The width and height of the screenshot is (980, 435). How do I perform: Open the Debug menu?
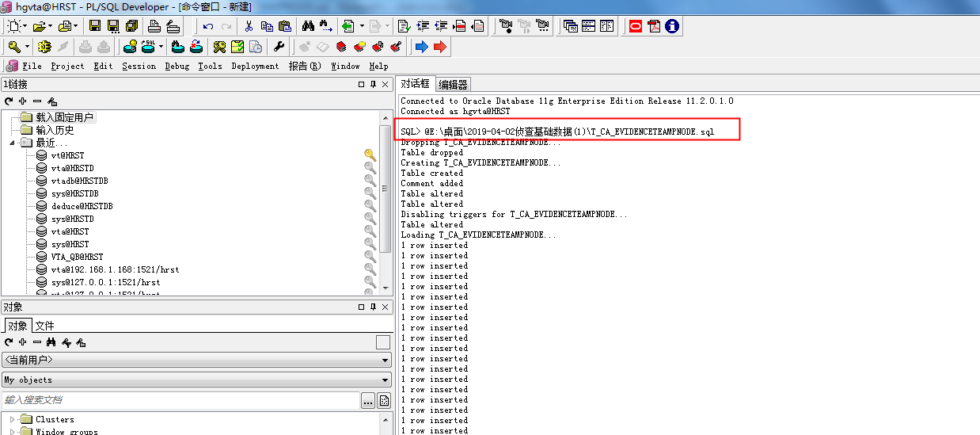tap(177, 66)
